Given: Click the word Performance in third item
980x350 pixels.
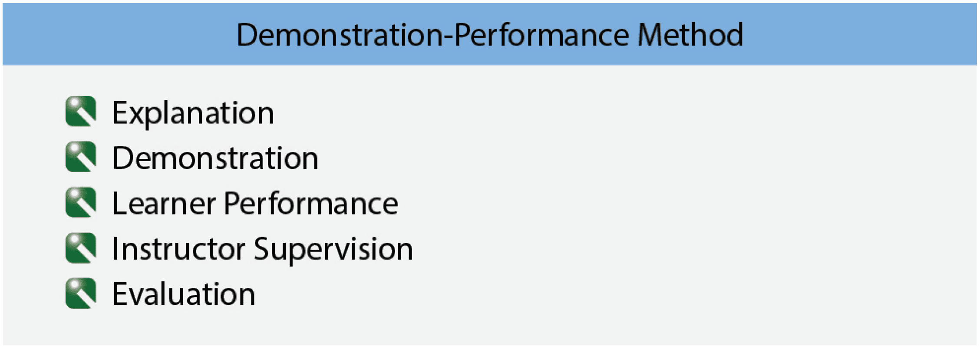Looking at the screenshot, I should (311, 203).
